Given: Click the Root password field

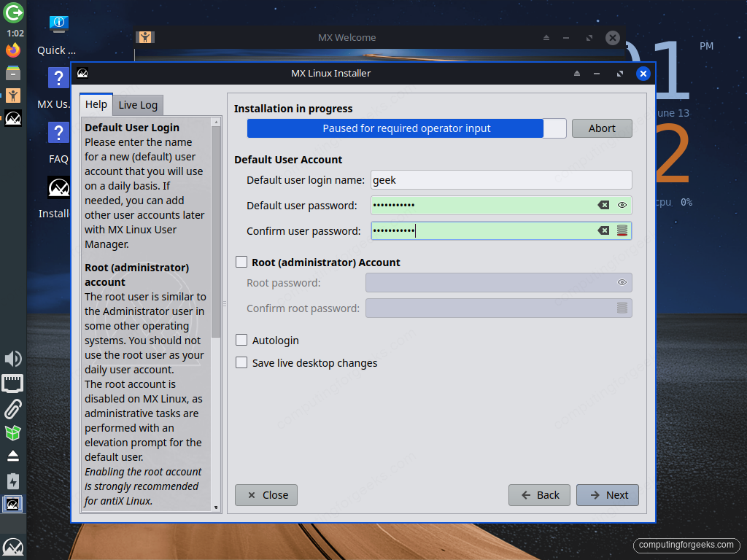Looking at the screenshot, I should tap(499, 282).
